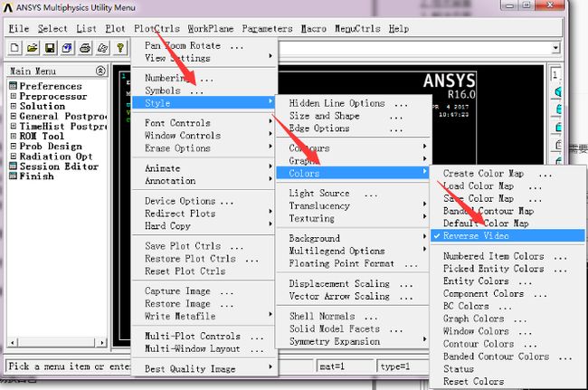Open the File menu
This screenshot has width=588, height=390.
pos(19,28)
